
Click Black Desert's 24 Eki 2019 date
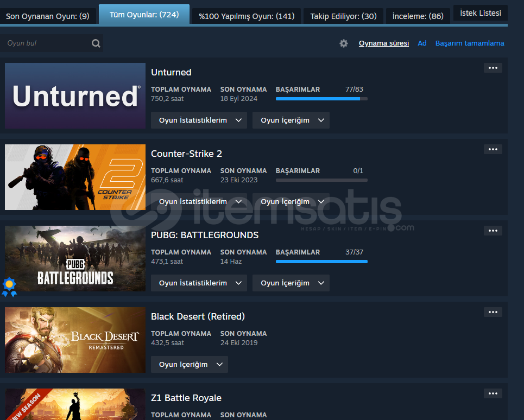pos(239,343)
